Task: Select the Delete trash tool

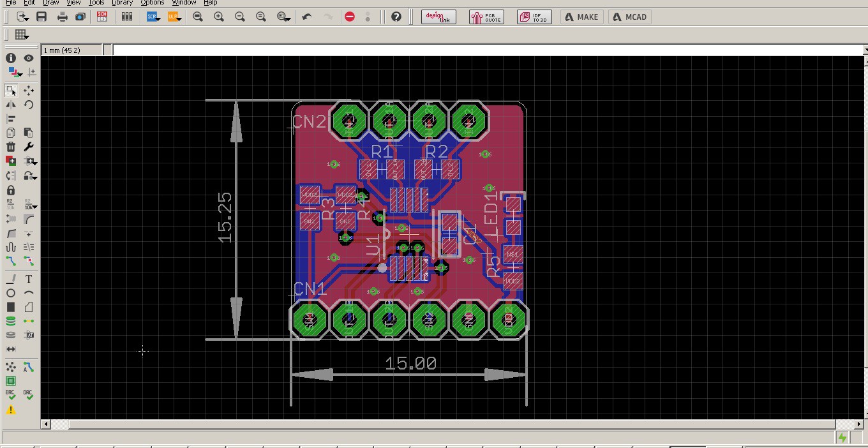Action: tap(11, 147)
